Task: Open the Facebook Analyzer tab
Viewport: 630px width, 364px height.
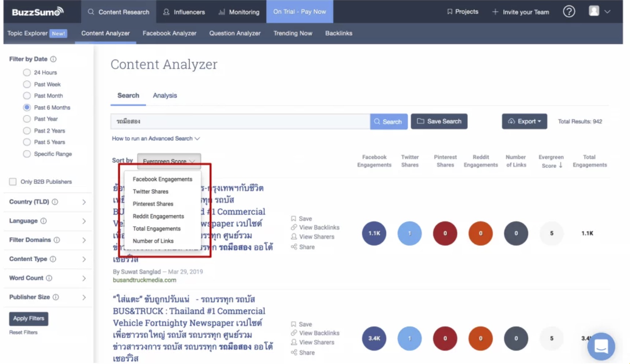Action: (x=170, y=33)
